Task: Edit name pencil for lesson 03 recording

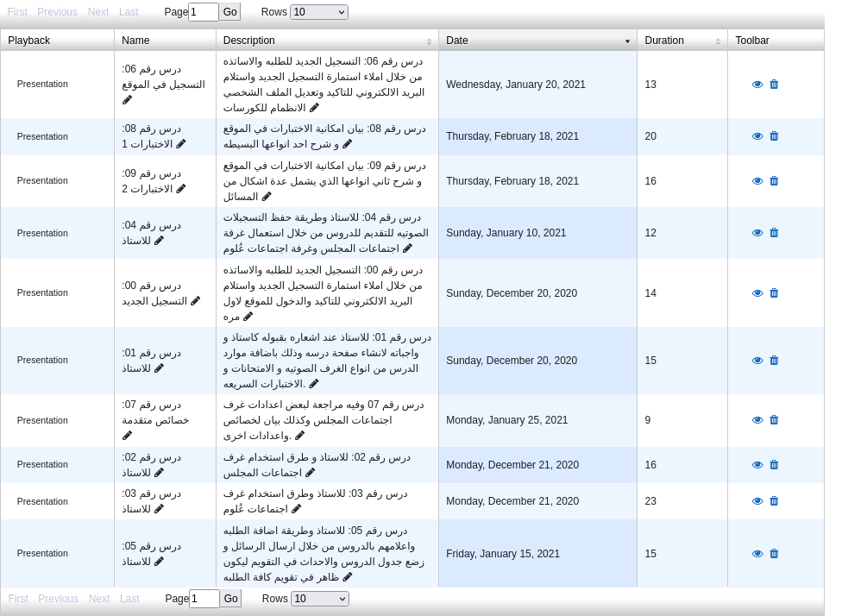Action: point(159,509)
